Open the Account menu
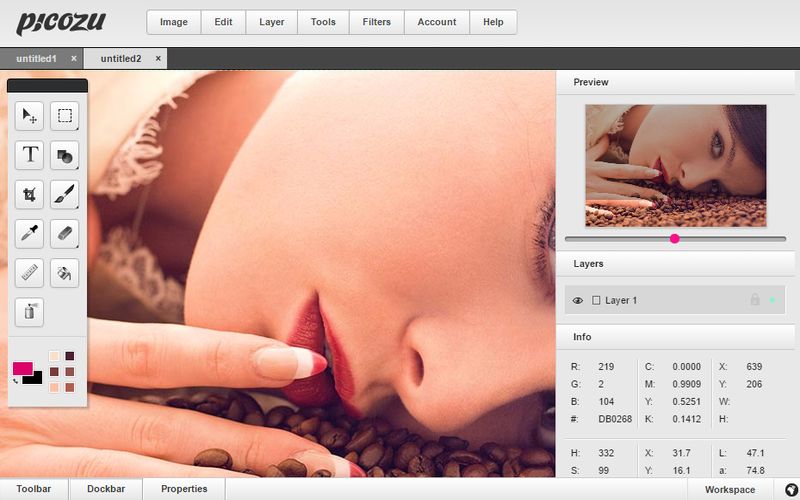Screen dimensions: 800x500 click(437, 22)
